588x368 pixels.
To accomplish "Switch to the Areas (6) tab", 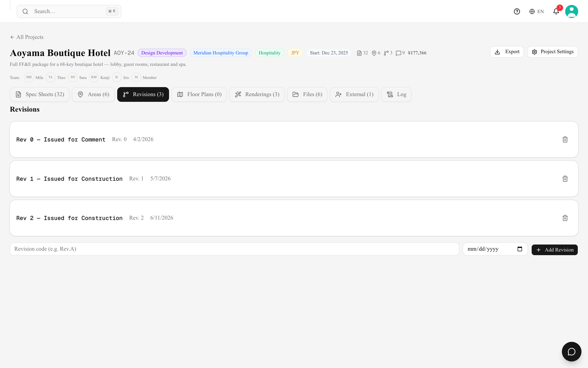I will click(x=93, y=94).
